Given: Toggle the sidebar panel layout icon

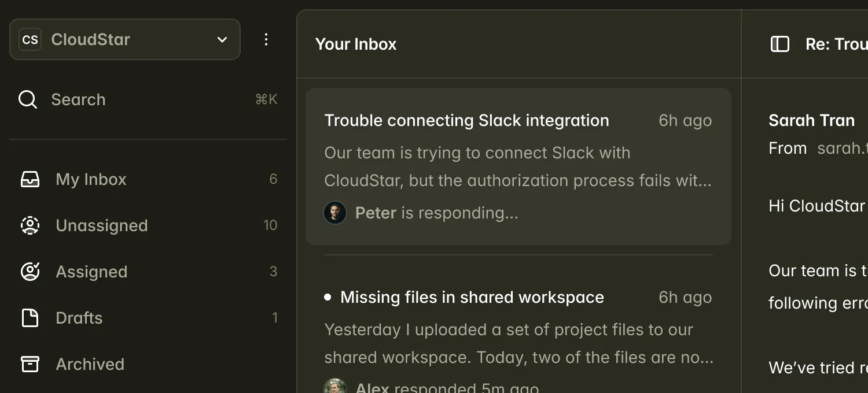Looking at the screenshot, I should click(x=780, y=44).
